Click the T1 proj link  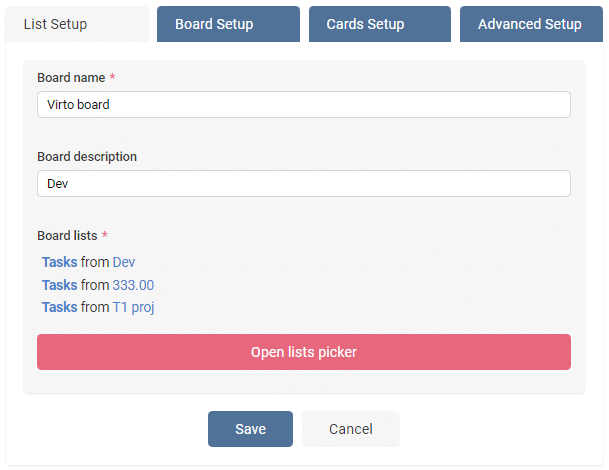(133, 308)
